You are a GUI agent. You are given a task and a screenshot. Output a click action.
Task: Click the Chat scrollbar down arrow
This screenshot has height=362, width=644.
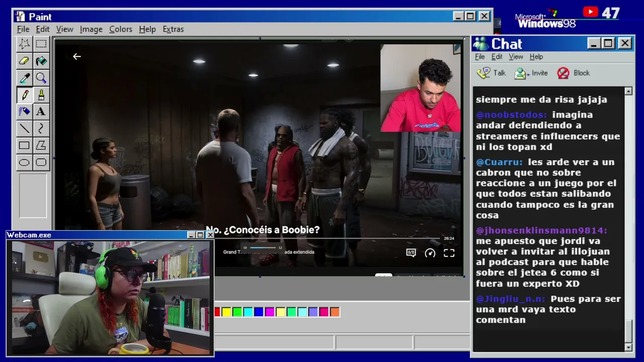pos(628,347)
